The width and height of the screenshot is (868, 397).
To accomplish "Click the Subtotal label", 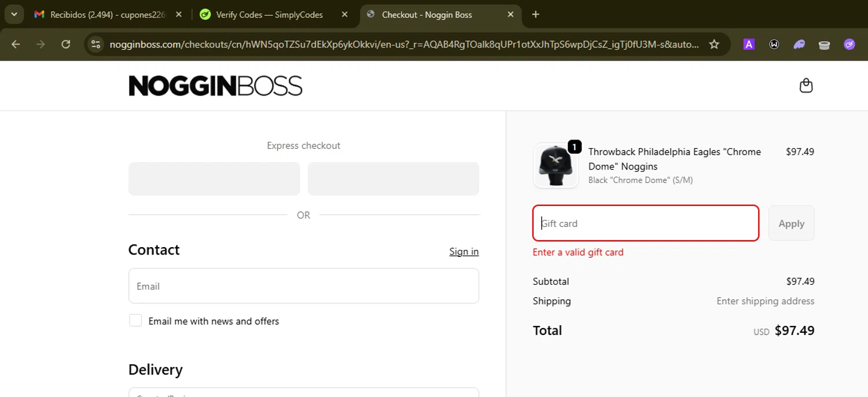I will (x=551, y=281).
